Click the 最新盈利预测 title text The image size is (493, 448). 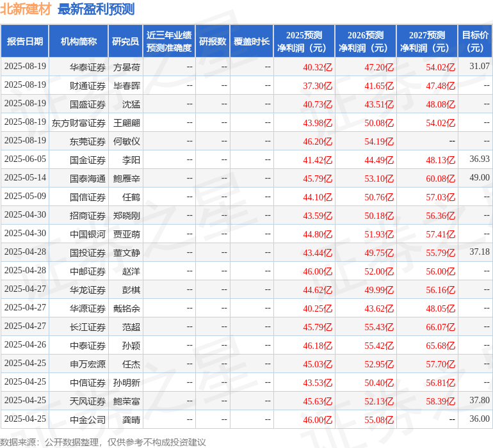[x=96, y=10]
